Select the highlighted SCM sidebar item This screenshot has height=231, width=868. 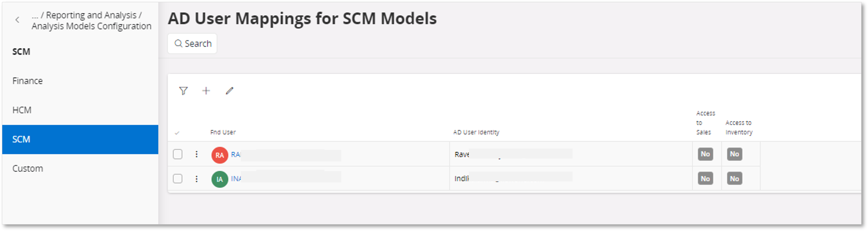tap(21, 139)
